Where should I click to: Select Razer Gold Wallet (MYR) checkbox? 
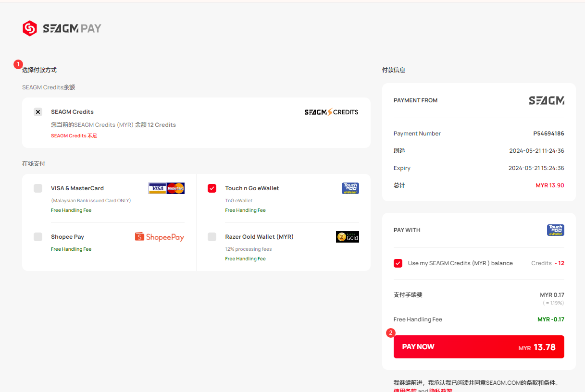tap(212, 237)
